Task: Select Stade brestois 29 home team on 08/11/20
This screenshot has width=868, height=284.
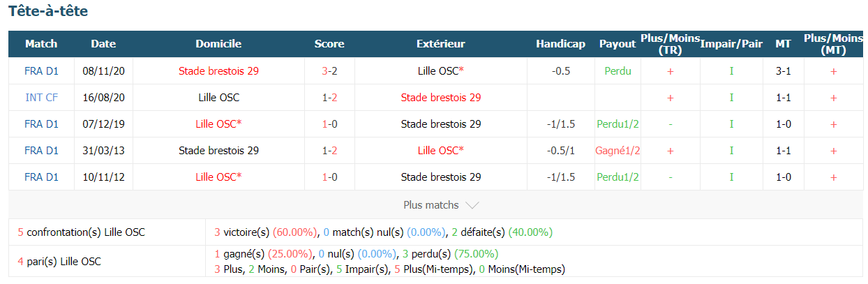Action: pos(218,71)
